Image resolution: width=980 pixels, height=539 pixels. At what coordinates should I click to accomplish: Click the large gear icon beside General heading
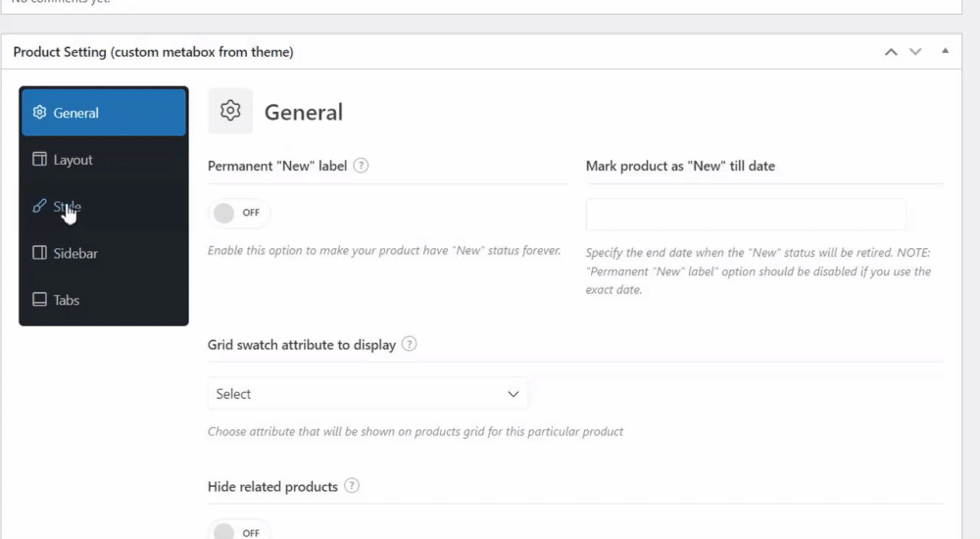click(x=230, y=112)
